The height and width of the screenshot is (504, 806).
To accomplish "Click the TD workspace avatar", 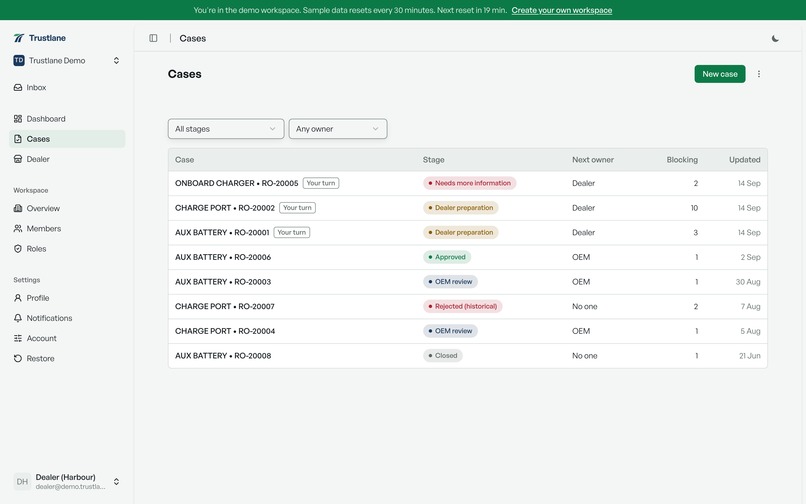I will pyautogui.click(x=19, y=60).
